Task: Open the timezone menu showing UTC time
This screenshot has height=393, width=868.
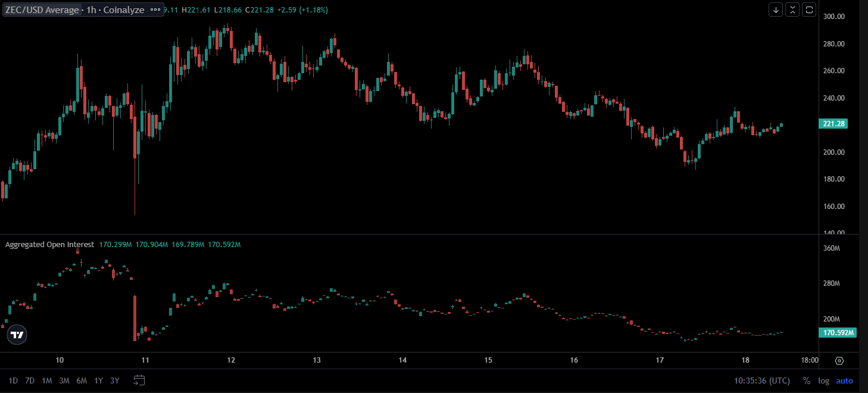Action: point(763,381)
